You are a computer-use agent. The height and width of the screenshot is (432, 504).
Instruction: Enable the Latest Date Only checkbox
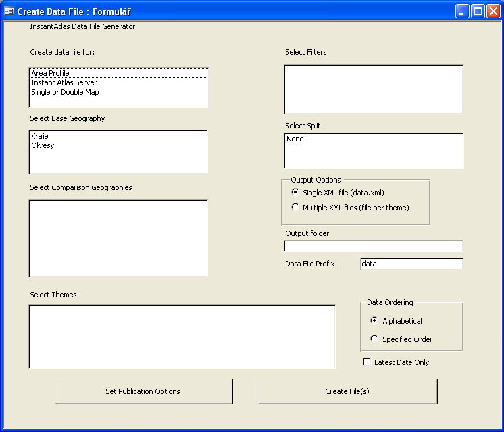pyautogui.click(x=367, y=362)
